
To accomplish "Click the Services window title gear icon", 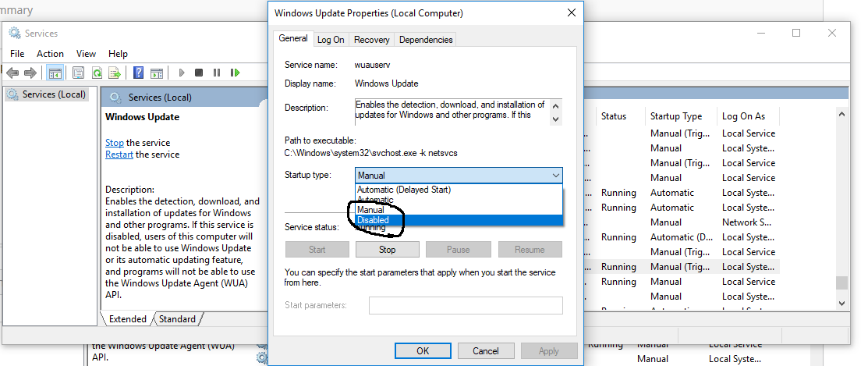I will pos(14,34).
